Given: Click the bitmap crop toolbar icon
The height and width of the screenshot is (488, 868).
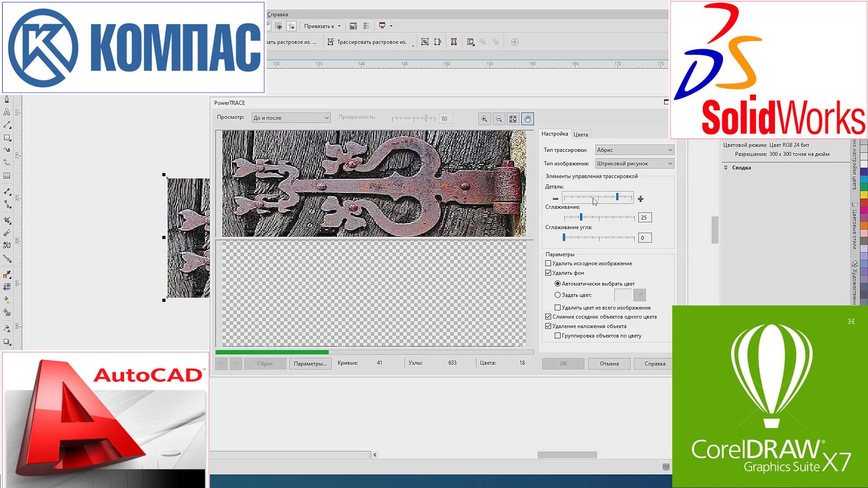Looking at the screenshot, I should coord(425,42).
